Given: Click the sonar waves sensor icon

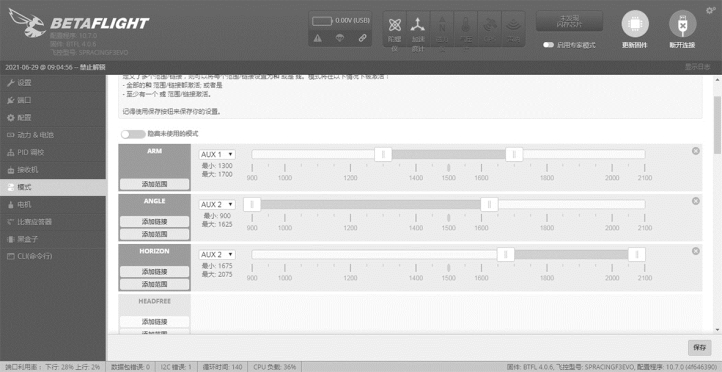Looking at the screenshot, I should [513, 25].
